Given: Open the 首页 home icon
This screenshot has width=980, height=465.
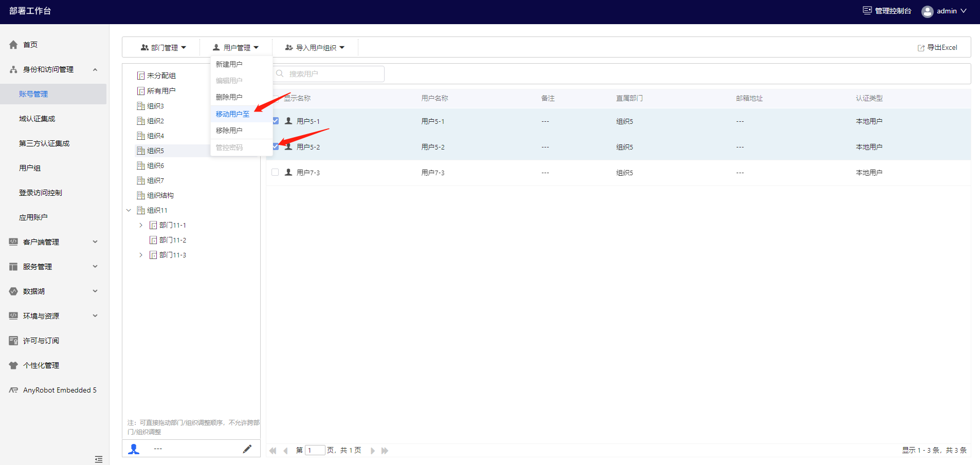Looking at the screenshot, I should (13, 45).
